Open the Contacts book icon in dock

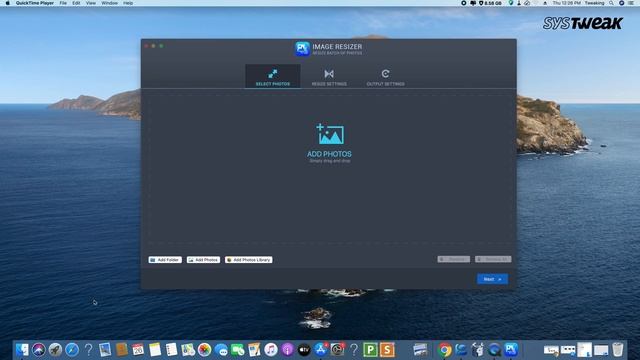point(122,350)
